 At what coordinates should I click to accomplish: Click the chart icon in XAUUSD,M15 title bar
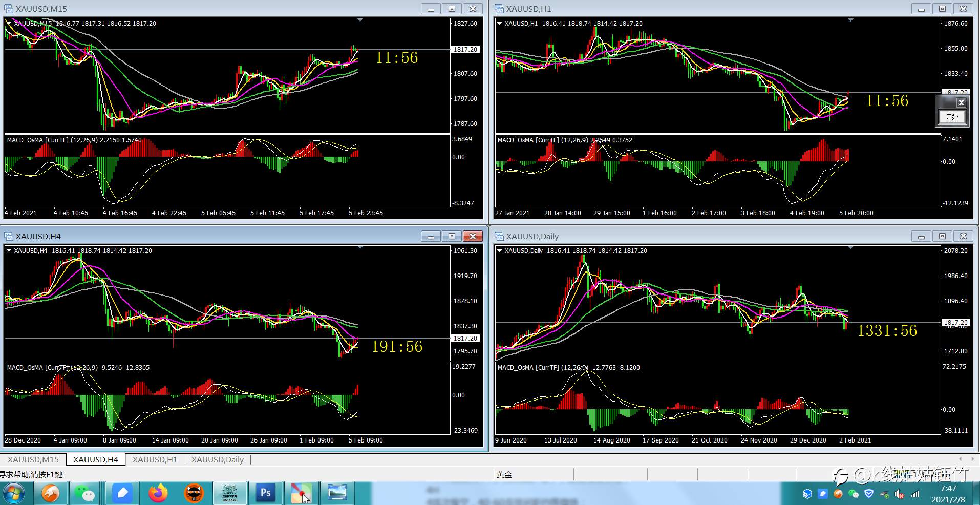tap(9, 9)
